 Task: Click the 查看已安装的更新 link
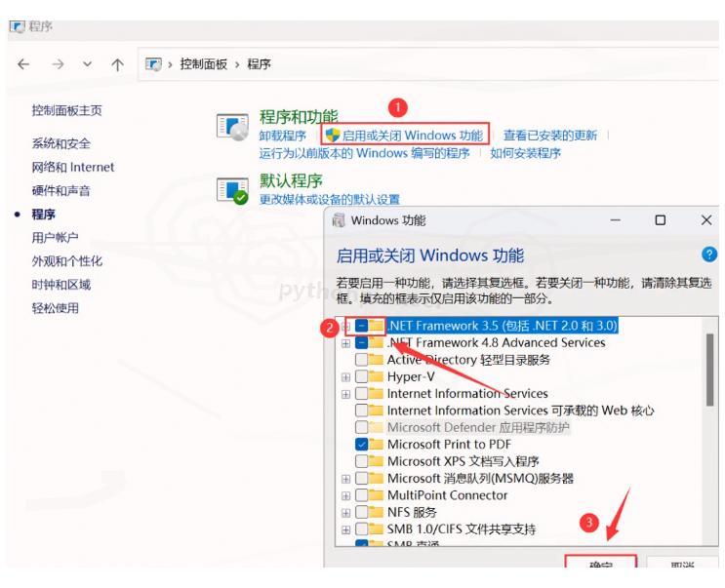pyautogui.click(x=550, y=136)
